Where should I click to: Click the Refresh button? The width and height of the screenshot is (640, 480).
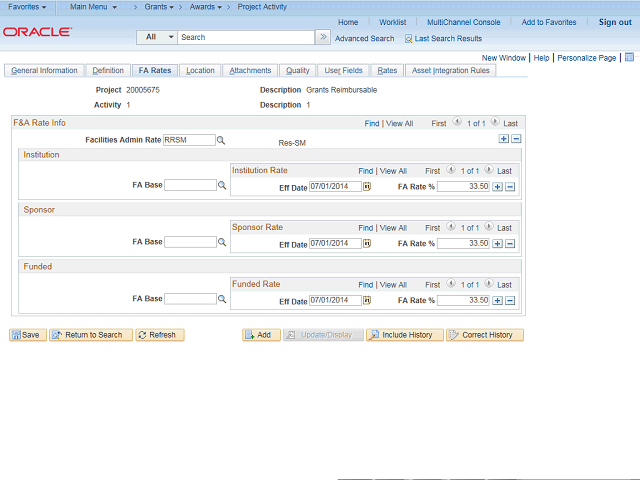point(160,335)
